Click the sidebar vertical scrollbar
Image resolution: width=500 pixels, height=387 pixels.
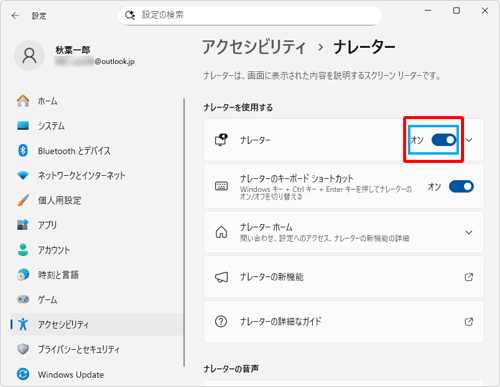[x=184, y=232]
